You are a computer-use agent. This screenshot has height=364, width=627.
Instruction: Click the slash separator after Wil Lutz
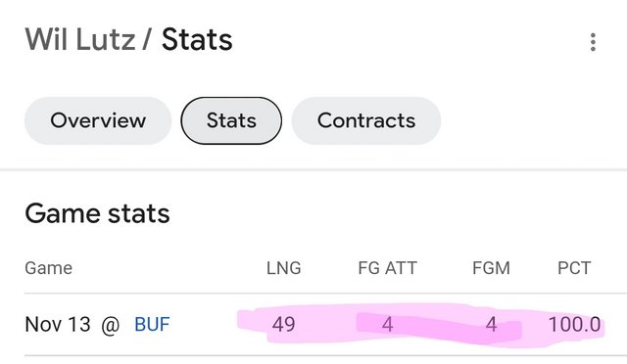pyautogui.click(x=147, y=39)
